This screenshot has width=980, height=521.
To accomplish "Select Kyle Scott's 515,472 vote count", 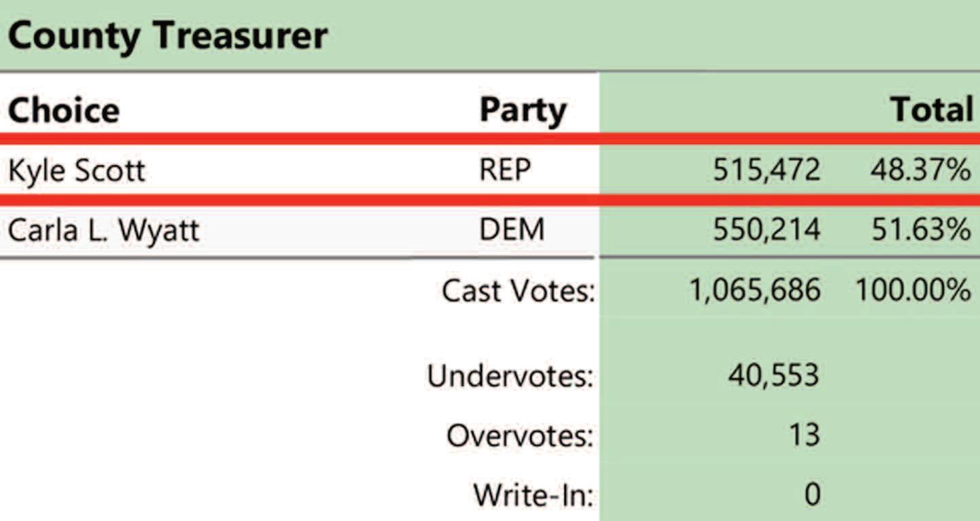I will [x=767, y=170].
